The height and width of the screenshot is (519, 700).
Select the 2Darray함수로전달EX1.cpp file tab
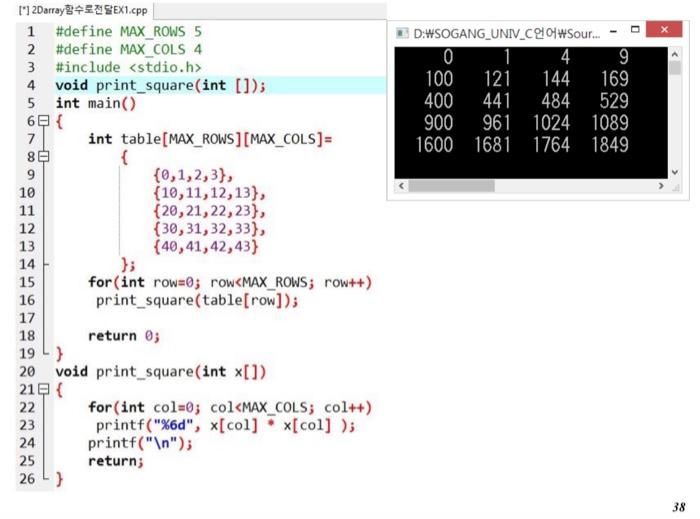[x=83, y=10]
